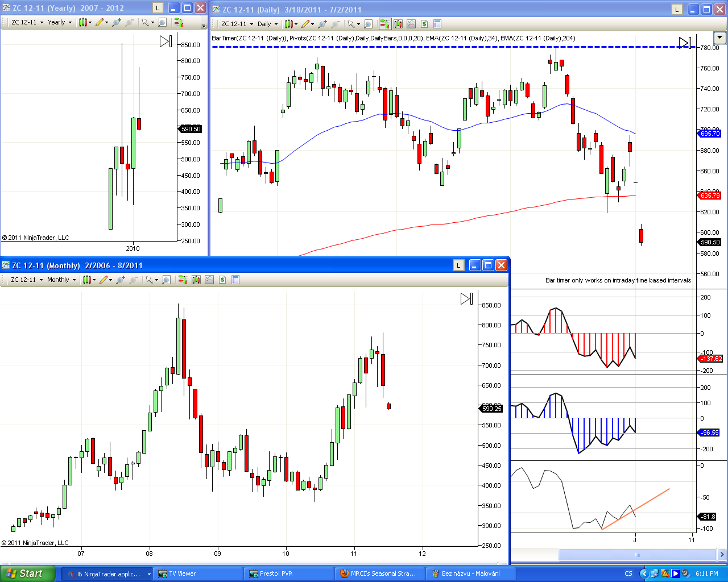This screenshot has width=728, height=582.
Task: Click the -137.62 red indicator value marker
Action: 710,359
